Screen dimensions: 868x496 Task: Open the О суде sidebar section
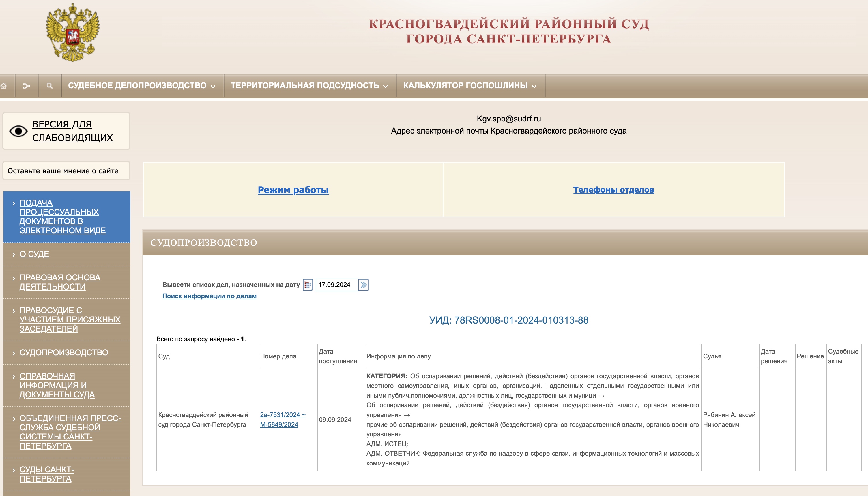pos(34,254)
